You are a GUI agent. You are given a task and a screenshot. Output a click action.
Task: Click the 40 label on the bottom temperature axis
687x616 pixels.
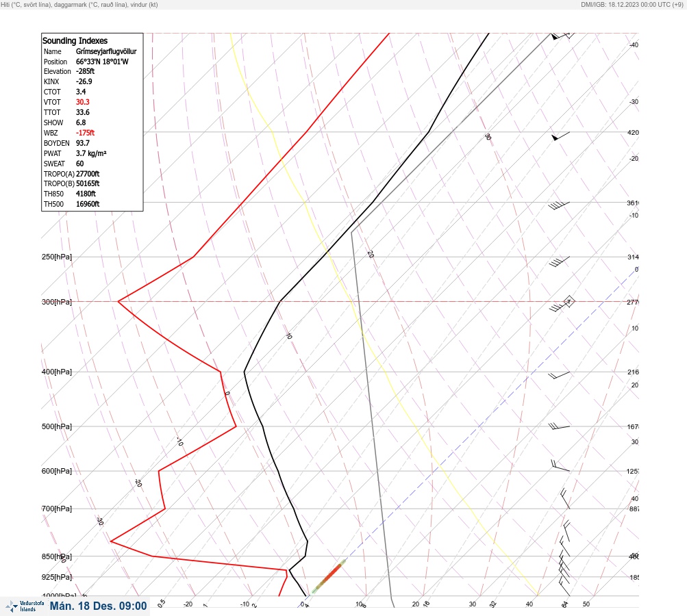click(x=529, y=604)
